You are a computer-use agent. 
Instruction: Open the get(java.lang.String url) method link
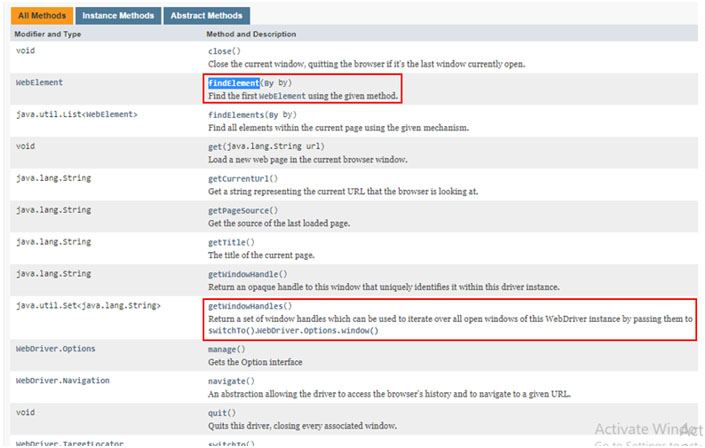coord(266,147)
